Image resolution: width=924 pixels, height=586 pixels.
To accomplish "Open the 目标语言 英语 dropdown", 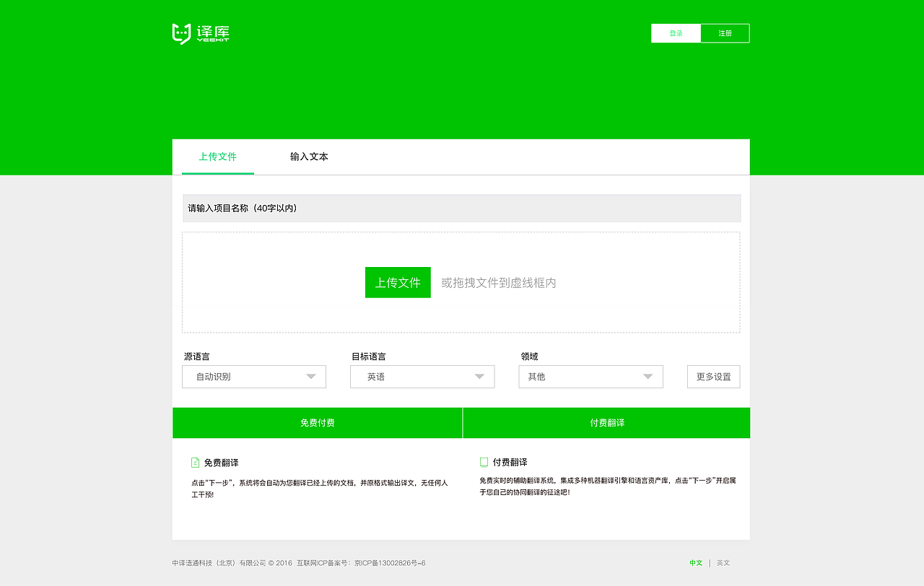I will [422, 377].
